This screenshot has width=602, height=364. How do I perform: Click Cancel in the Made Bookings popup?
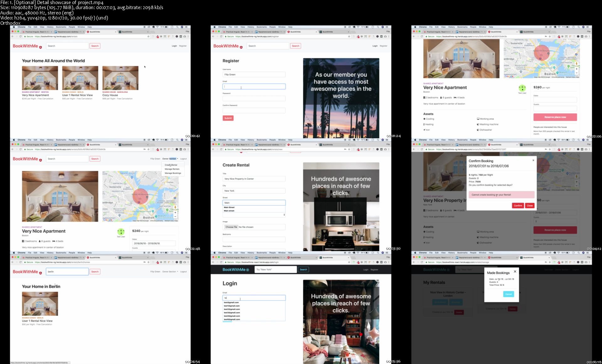508,294
